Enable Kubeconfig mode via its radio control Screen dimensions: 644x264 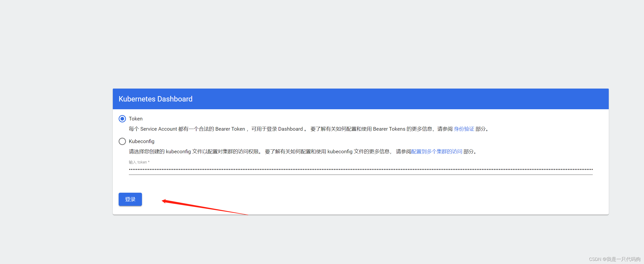click(x=122, y=141)
